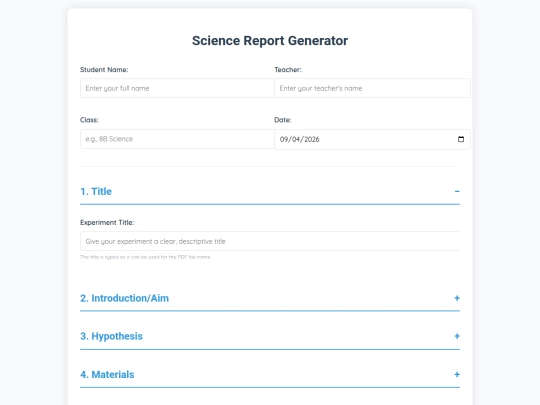The height and width of the screenshot is (405, 540).
Task: Open the 3. Hypothesis section heading
Action: point(111,336)
